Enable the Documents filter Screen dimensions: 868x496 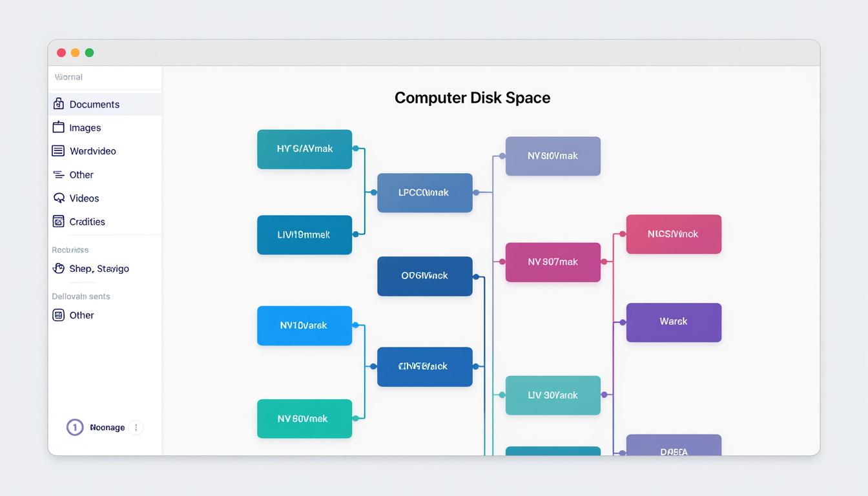click(94, 104)
